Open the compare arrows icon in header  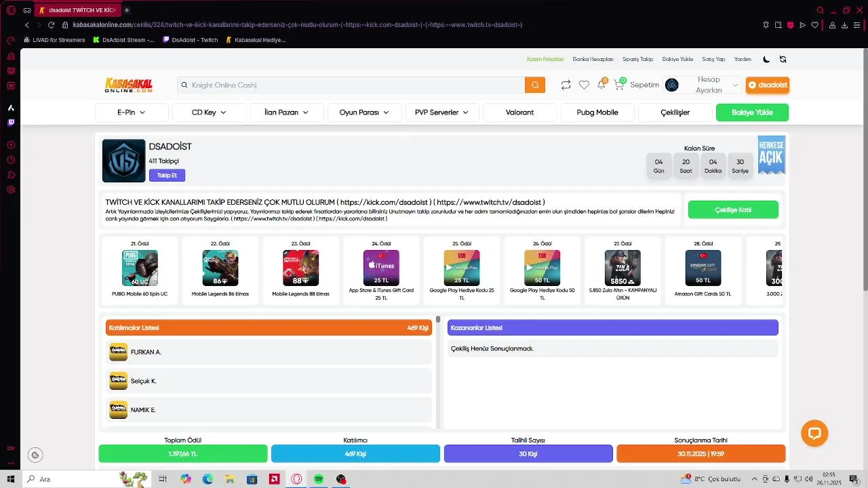[x=566, y=85]
